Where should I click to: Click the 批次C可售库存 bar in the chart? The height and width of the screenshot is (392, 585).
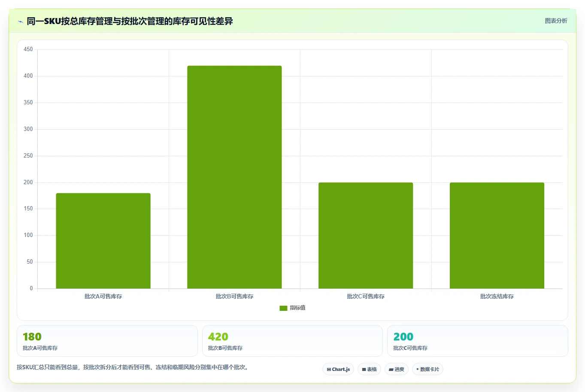click(366, 235)
